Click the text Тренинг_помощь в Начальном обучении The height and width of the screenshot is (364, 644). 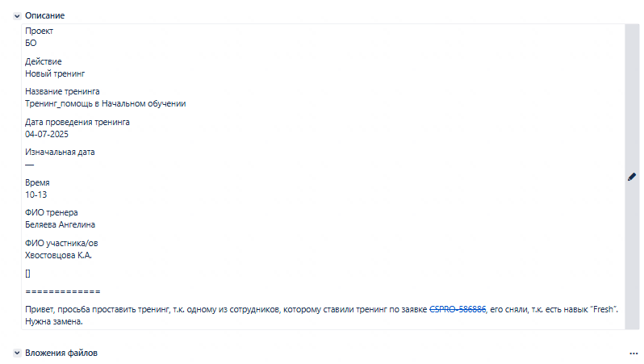pyautogui.click(x=106, y=103)
